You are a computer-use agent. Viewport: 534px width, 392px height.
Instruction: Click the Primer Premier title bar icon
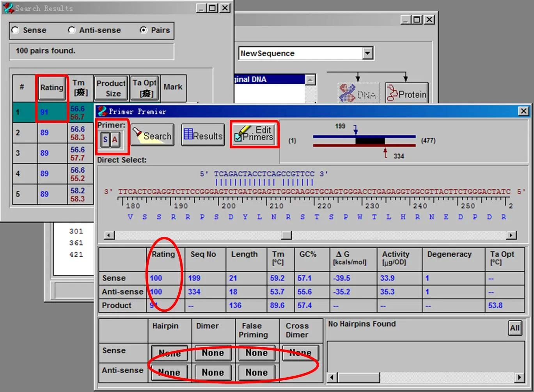click(103, 111)
